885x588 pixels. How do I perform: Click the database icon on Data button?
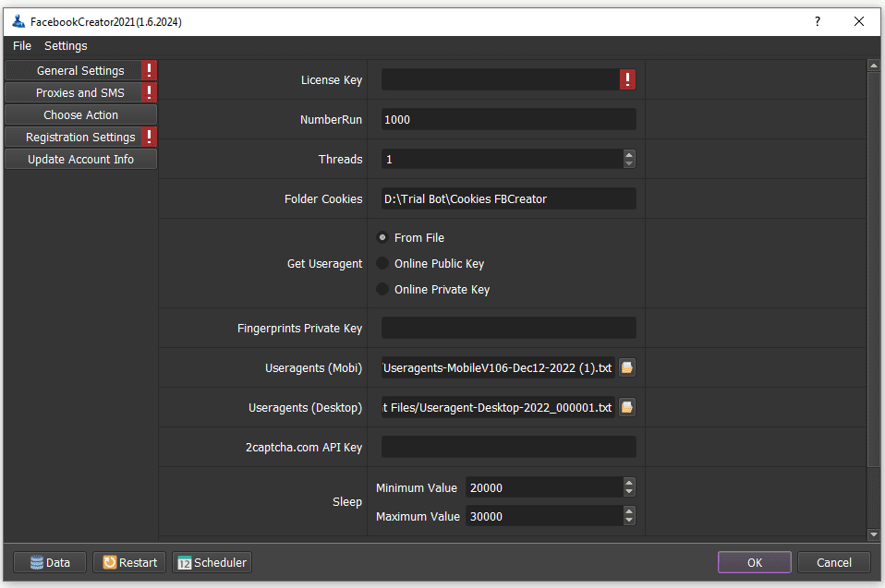[37, 562]
